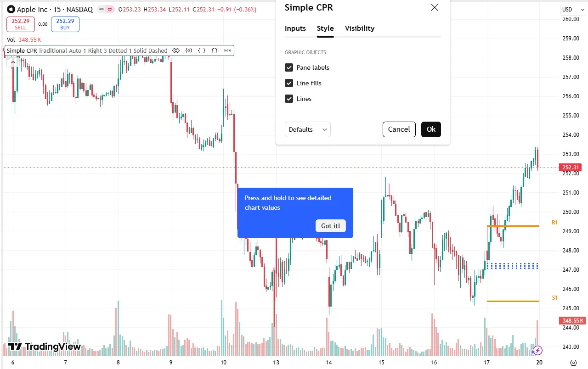Screen dimensions: 588x369
Task: Click the Apple logo symbol icon
Action: tap(11, 9)
